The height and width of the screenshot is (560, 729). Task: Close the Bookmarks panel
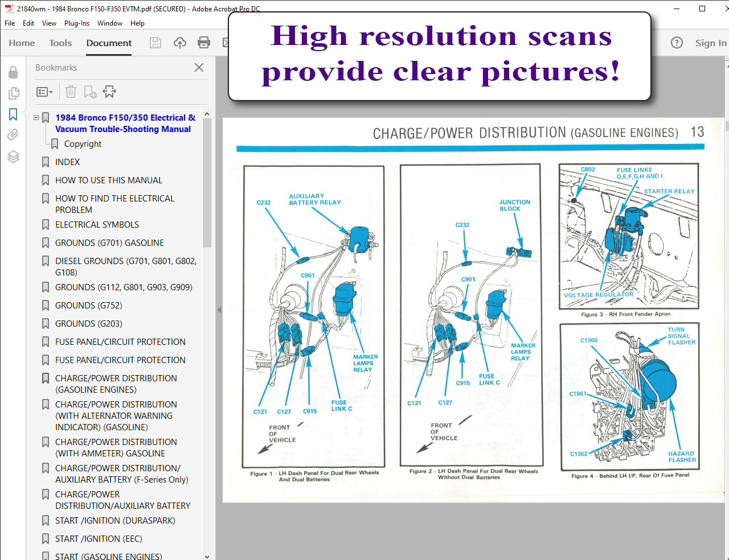coord(199,68)
